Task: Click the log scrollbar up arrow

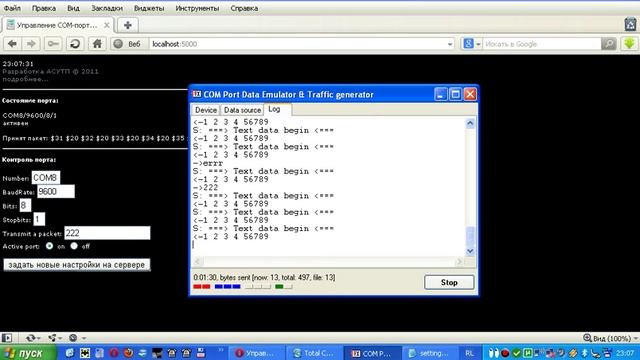Action: (x=470, y=123)
